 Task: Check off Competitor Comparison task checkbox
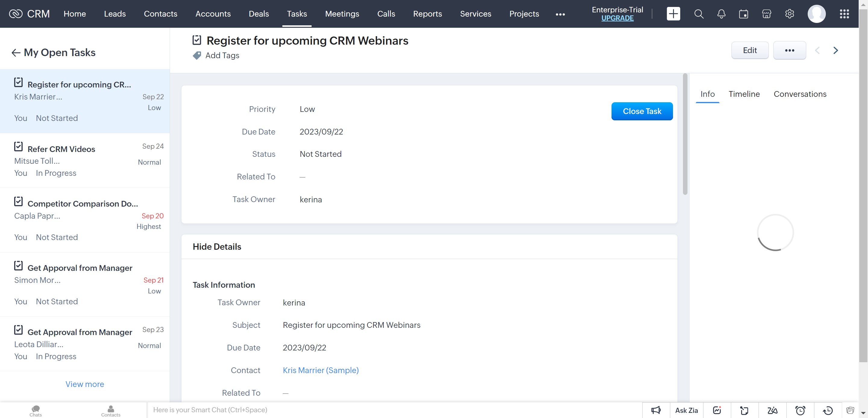pyautogui.click(x=18, y=201)
